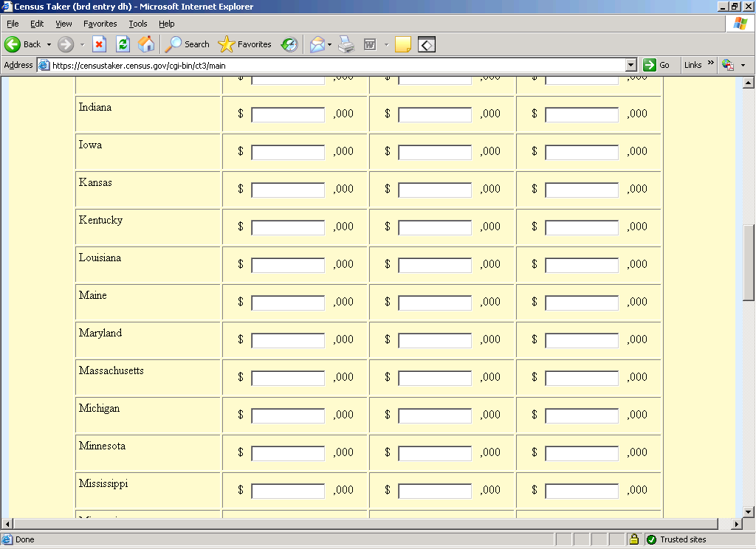The width and height of the screenshot is (756, 549).
Task: Open the address bar dropdown list
Action: tap(630, 65)
